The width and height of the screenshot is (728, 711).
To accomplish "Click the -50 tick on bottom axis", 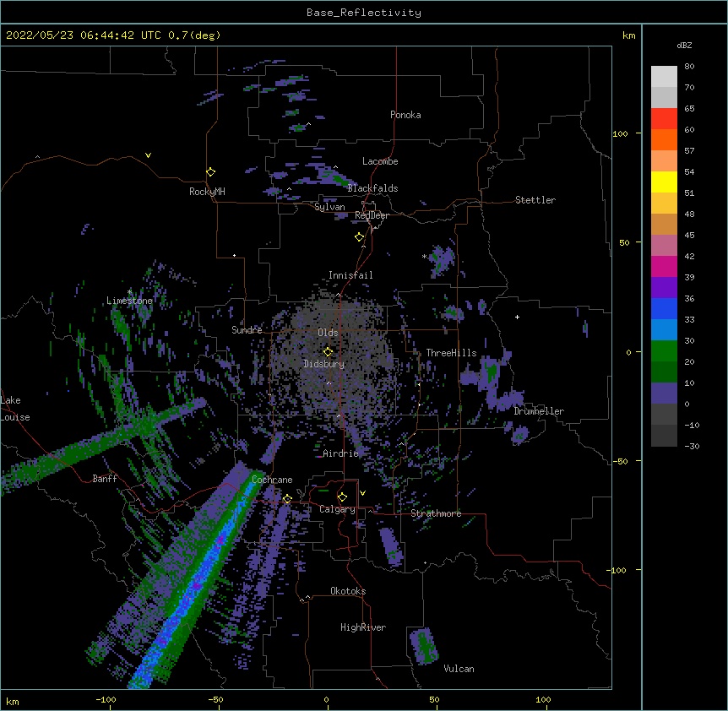I will point(215,699).
